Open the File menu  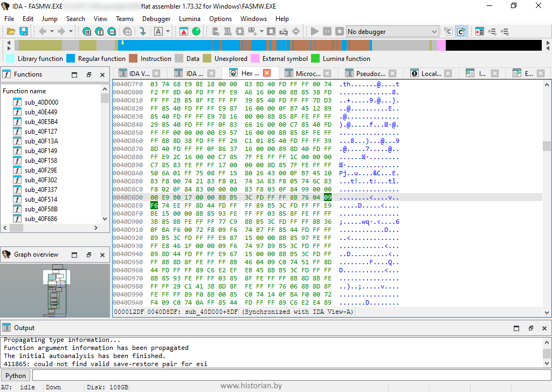point(9,19)
